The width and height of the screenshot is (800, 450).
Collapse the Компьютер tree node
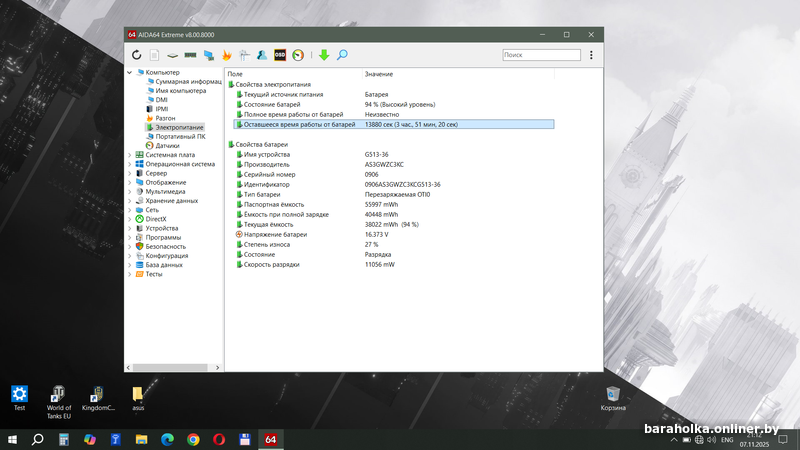tap(129, 72)
